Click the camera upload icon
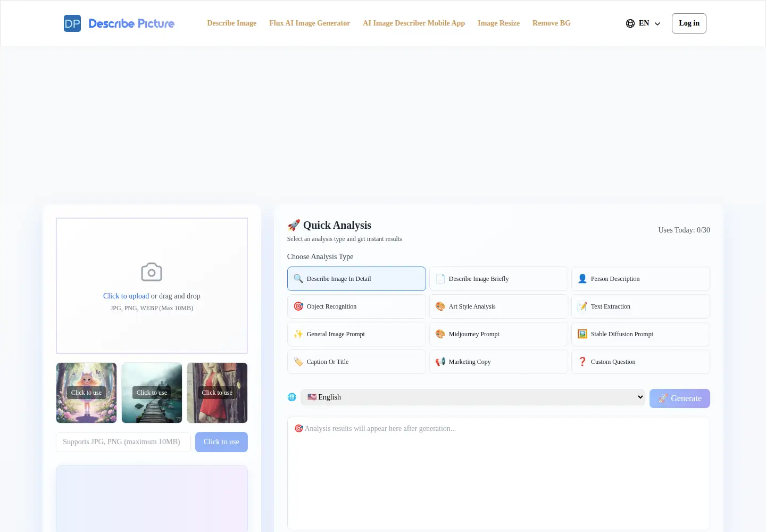Image resolution: width=766 pixels, height=532 pixels. (x=152, y=272)
